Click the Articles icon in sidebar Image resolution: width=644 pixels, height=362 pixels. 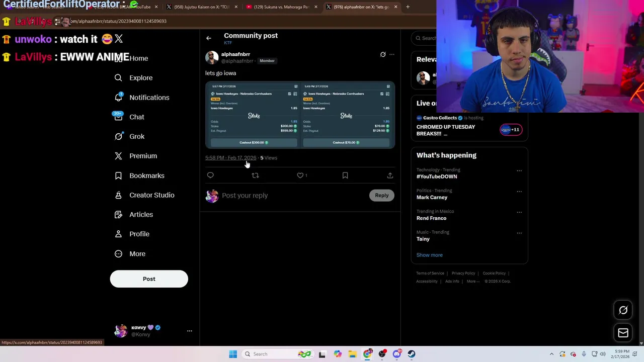pos(118,215)
